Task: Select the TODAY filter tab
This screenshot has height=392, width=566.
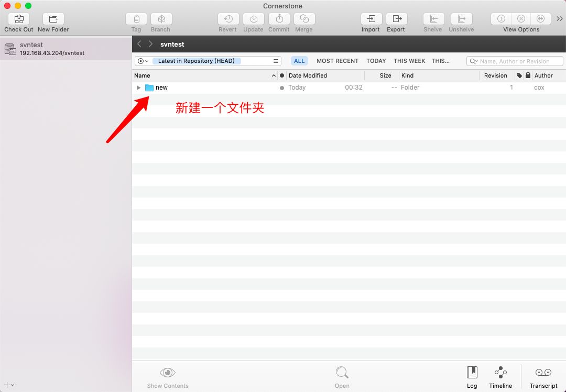Action: 376,61
